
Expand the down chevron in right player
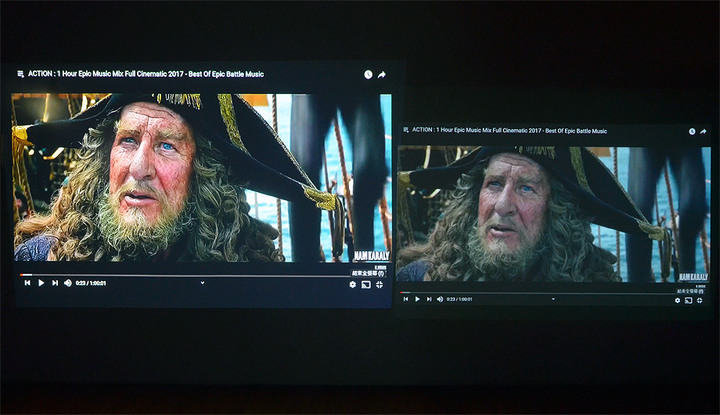(553, 299)
